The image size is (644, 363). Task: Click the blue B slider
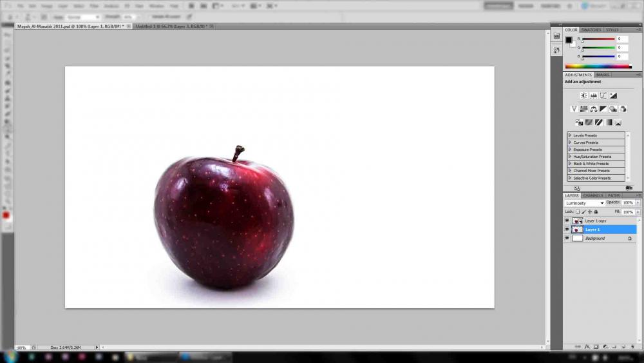point(598,56)
